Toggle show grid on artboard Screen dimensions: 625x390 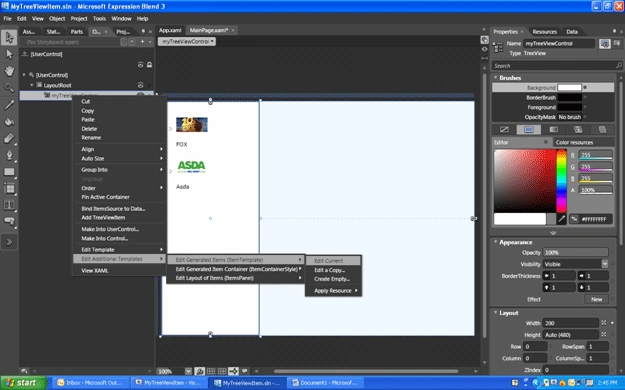pos(211,371)
